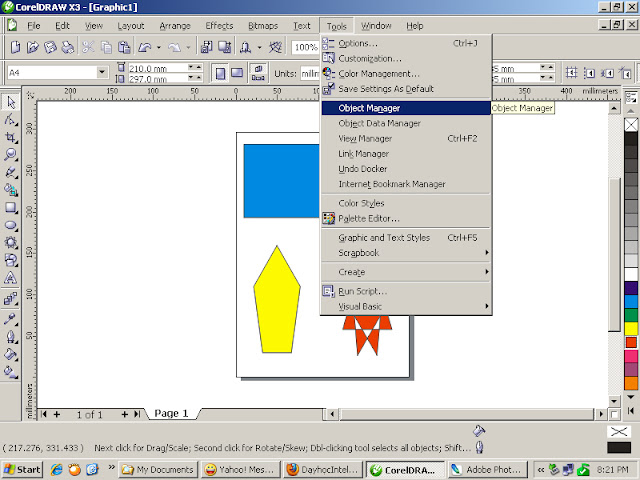Open the Redo history dropdown arrow
The image size is (640, 480).
click(188, 48)
